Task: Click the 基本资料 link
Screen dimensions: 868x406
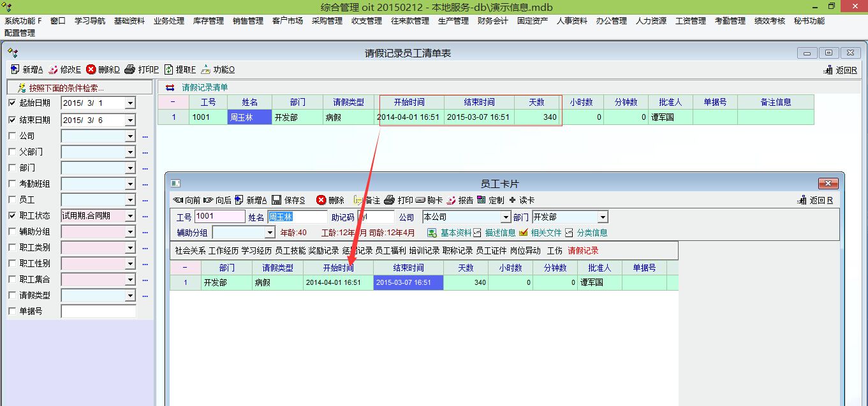Action: pos(455,233)
